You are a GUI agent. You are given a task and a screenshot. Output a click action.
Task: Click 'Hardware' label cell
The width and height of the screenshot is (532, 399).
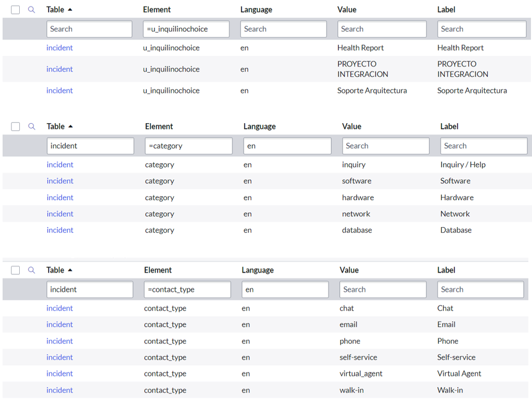[x=457, y=197]
